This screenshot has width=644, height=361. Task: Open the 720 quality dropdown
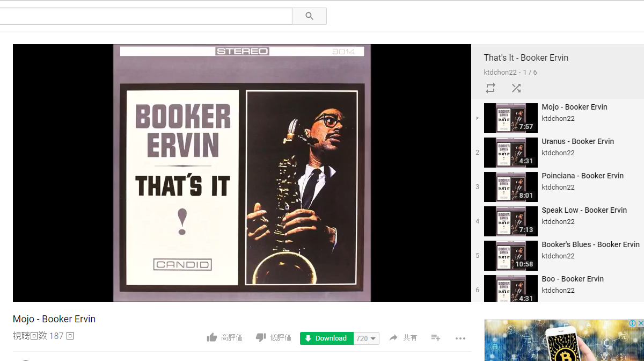(367, 338)
